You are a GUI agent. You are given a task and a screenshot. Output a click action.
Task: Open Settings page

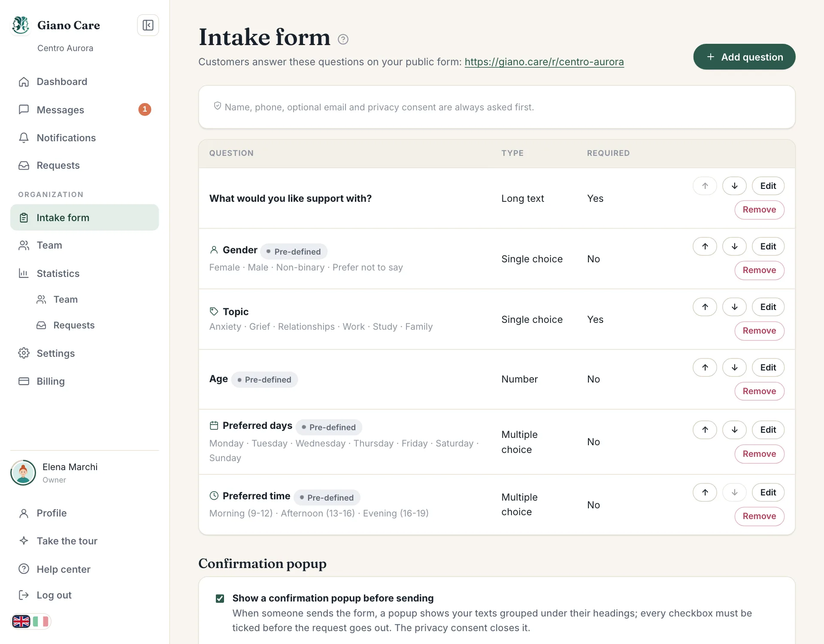pyautogui.click(x=85, y=353)
